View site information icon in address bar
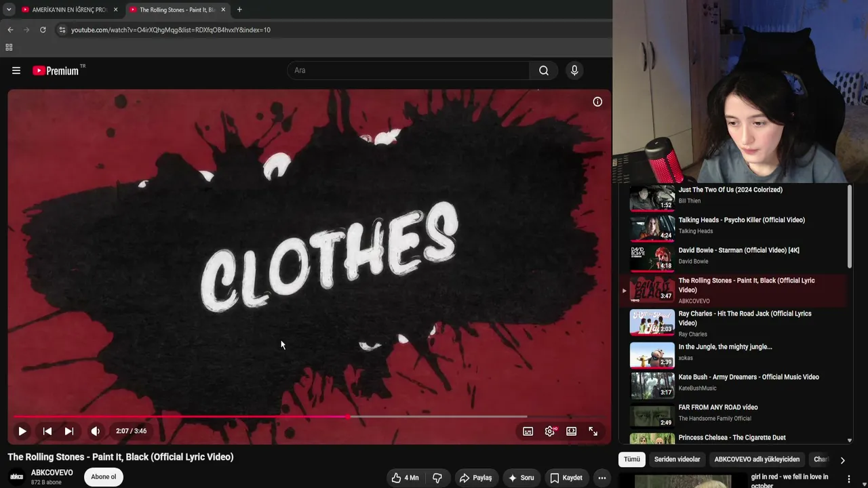868x488 pixels. click(x=62, y=30)
